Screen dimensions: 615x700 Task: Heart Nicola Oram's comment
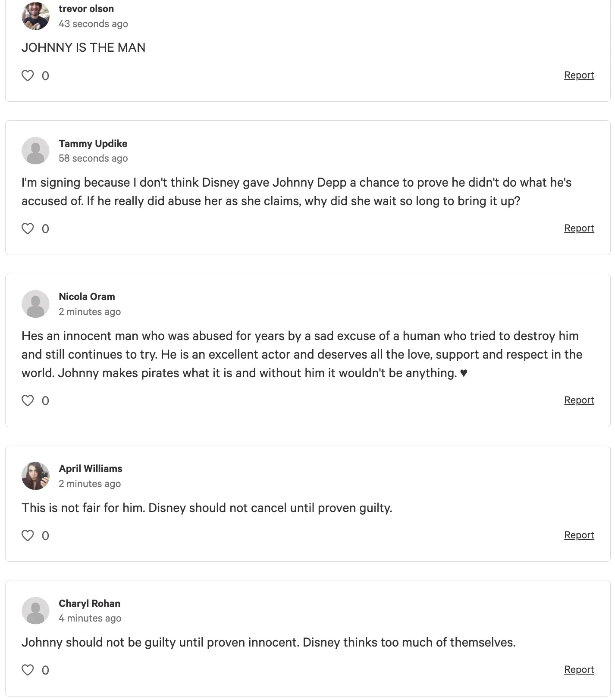pyautogui.click(x=28, y=401)
